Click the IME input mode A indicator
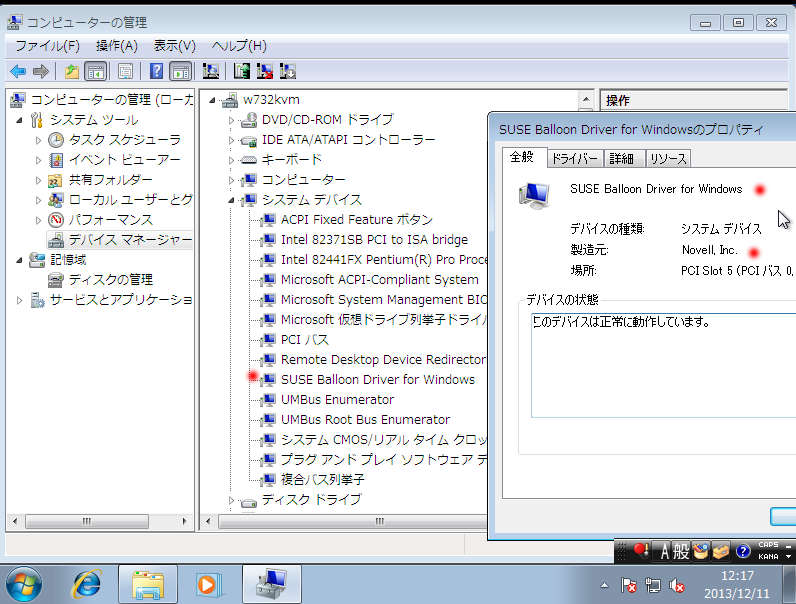Viewport: 796px width, 604px height. coord(665,551)
